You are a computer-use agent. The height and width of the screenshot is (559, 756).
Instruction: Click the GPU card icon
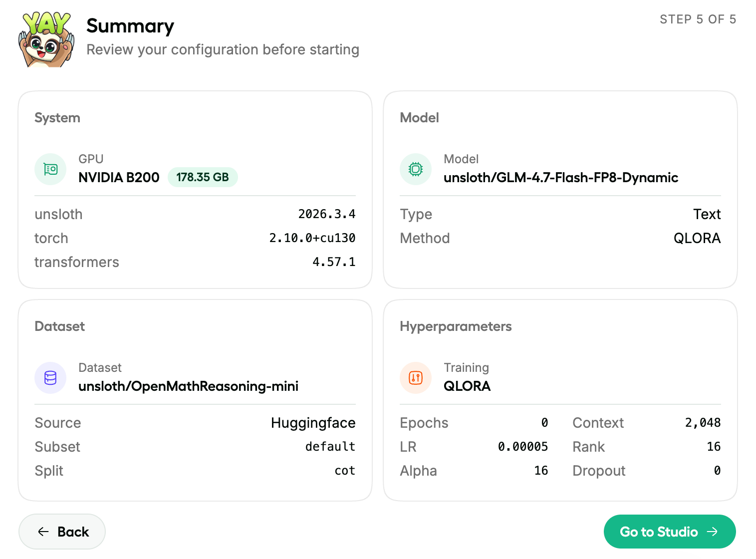click(50, 169)
